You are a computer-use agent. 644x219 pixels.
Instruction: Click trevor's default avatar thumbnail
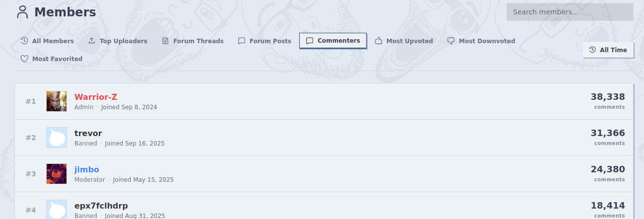click(x=56, y=138)
